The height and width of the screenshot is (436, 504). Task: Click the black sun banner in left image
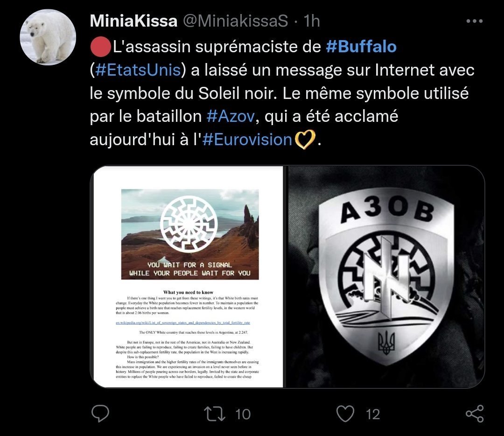click(190, 233)
